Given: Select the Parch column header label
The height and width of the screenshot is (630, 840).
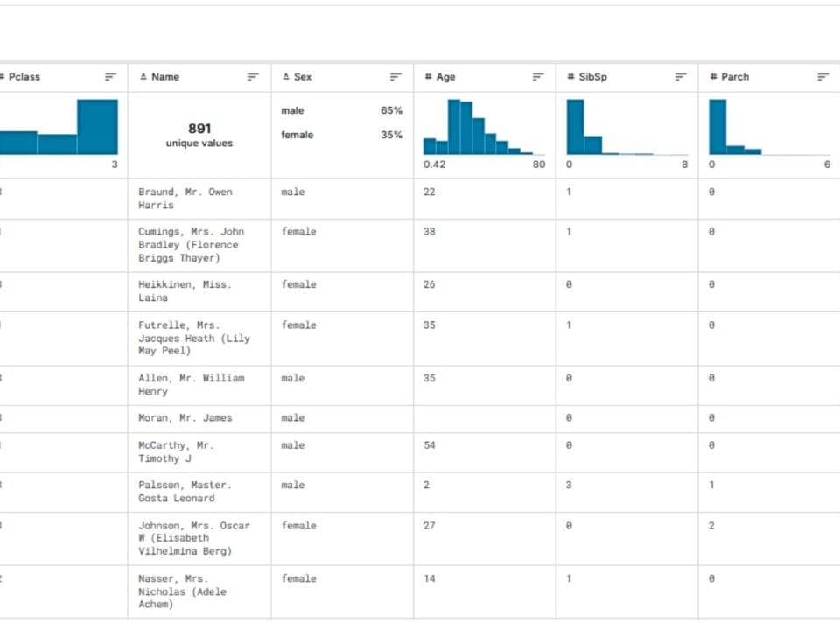Looking at the screenshot, I should click(x=735, y=77).
